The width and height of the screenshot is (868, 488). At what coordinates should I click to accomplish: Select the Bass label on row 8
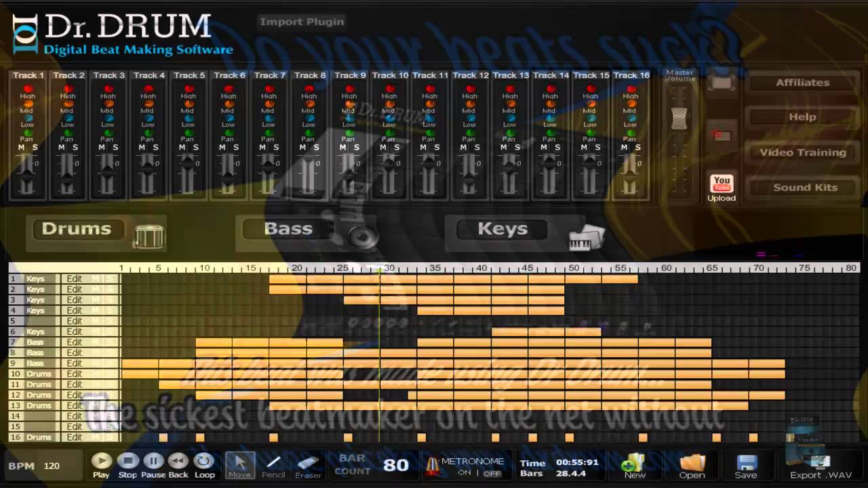pyautogui.click(x=35, y=352)
